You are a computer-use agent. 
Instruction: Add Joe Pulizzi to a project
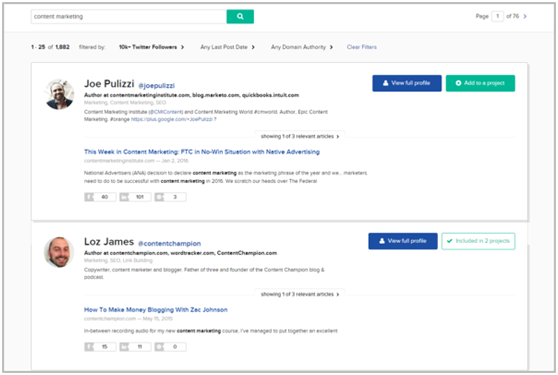click(x=480, y=83)
